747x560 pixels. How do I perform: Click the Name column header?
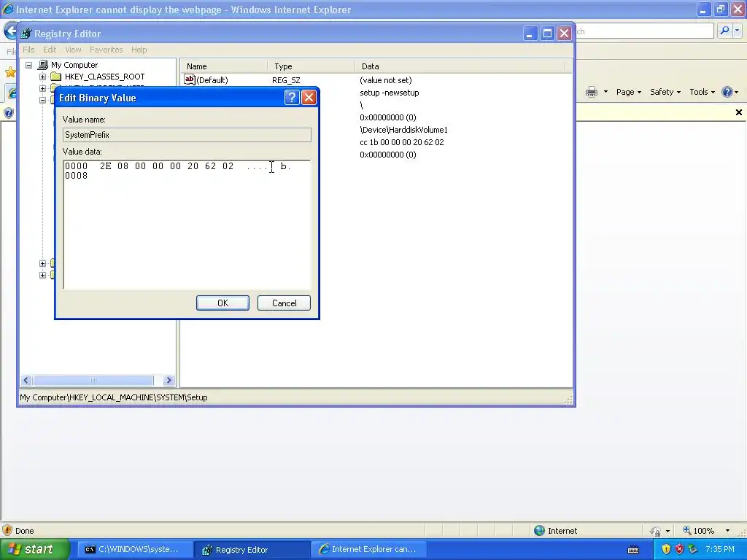pyautogui.click(x=223, y=66)
